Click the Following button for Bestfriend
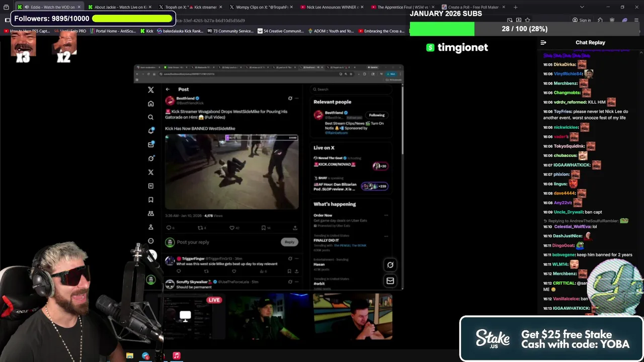 pos(376,115)
